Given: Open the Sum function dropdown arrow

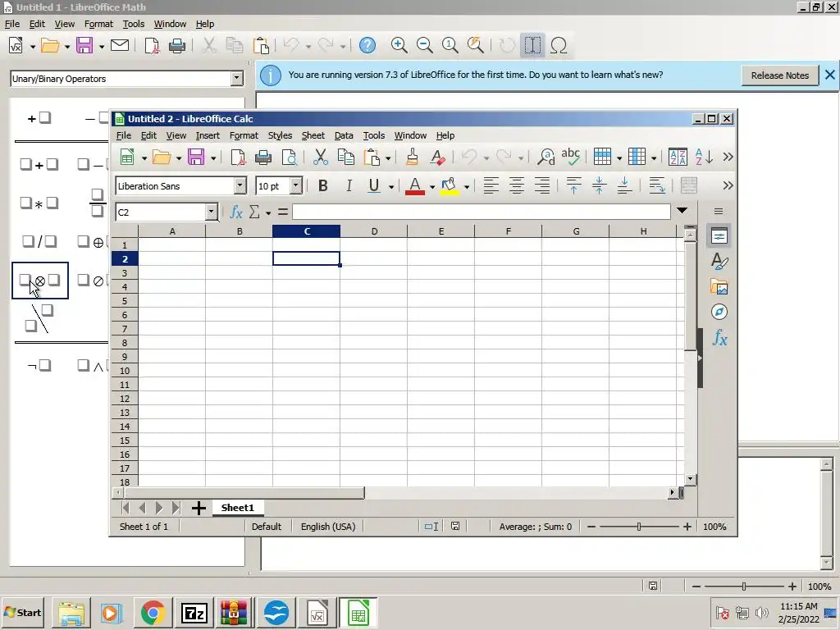Looking at the screenshot, I should pos(268,213).
